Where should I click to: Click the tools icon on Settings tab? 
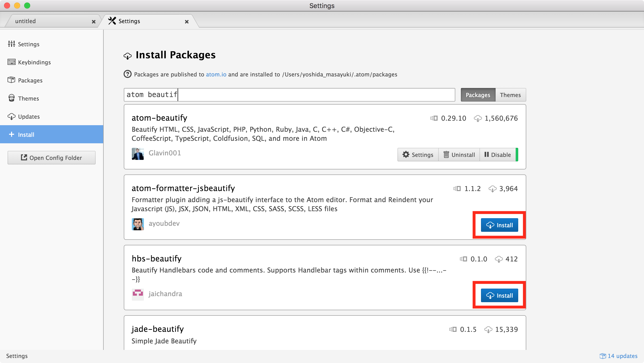[112, 21]
